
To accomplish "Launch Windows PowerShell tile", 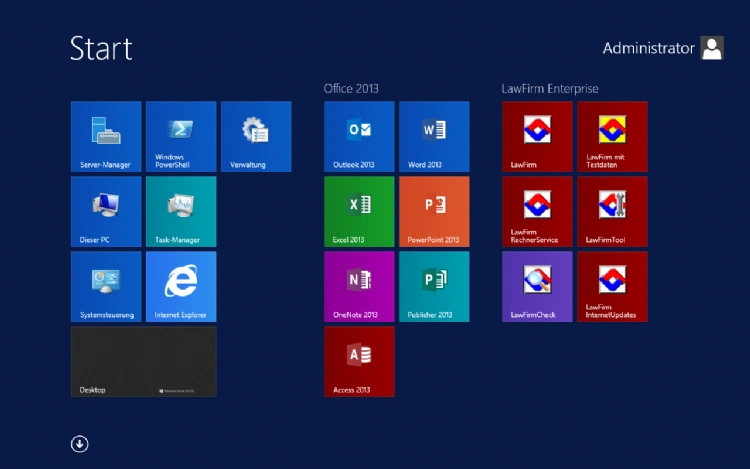I will [181, 136].
